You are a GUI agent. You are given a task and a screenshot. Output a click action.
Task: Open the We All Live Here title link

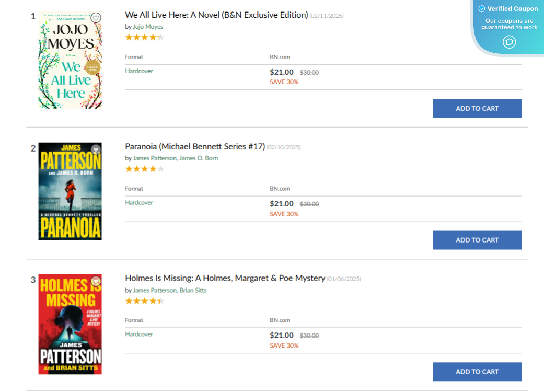[216, 15]
